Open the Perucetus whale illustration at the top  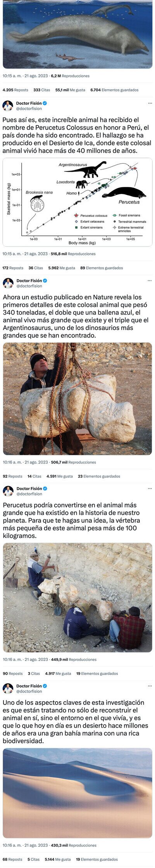[77, 34]
